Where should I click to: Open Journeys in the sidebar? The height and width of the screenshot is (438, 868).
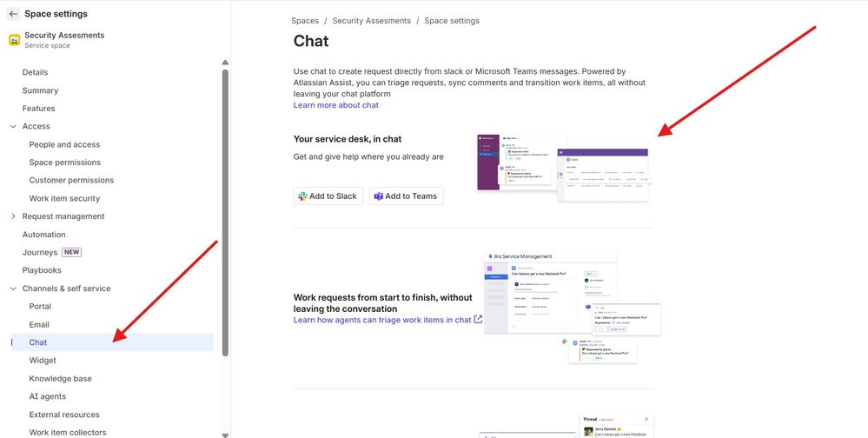click(x=40, y=253)
